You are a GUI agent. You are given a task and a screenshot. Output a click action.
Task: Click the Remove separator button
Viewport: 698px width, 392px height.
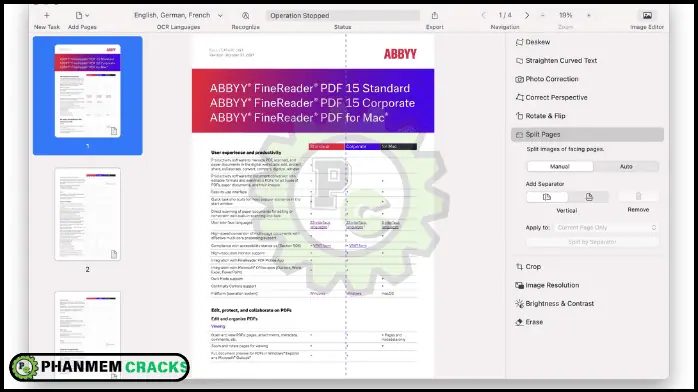point(638,197)
